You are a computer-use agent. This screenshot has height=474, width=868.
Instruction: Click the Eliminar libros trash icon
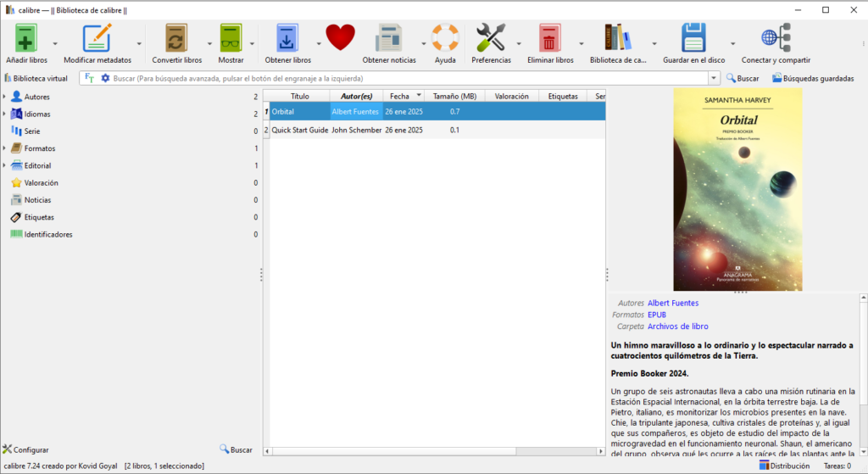tap(550, 39)
